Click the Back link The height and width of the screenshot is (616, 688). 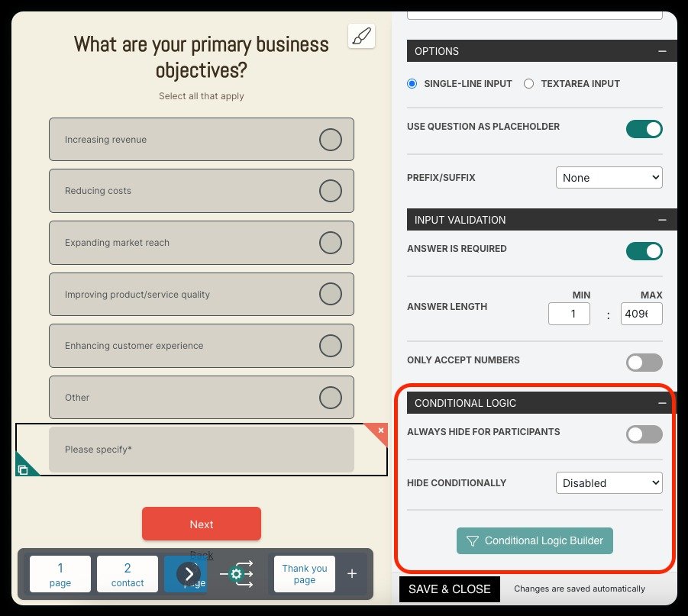pos(202,555)
